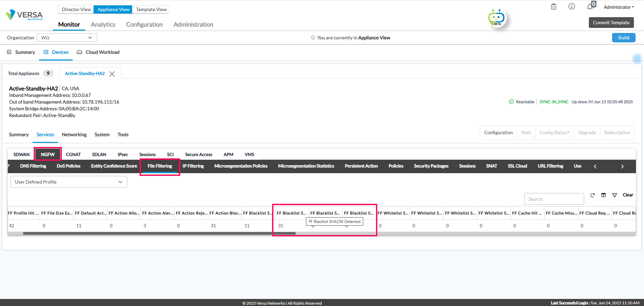This screenshot has height=306, width=644.
Task: Open the Administrator account menu
Action: 619,7
